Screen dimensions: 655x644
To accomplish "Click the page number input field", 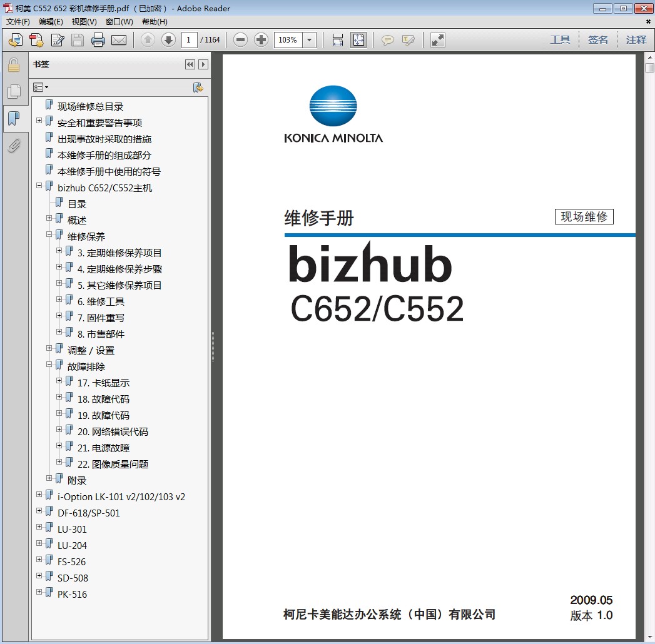I will coord(190,41).
